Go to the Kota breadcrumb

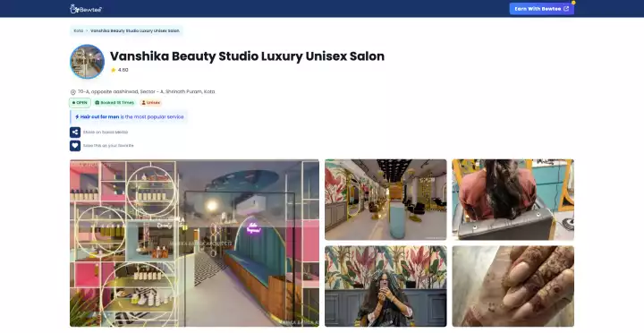pyautogui.click(x=78, y=30)
